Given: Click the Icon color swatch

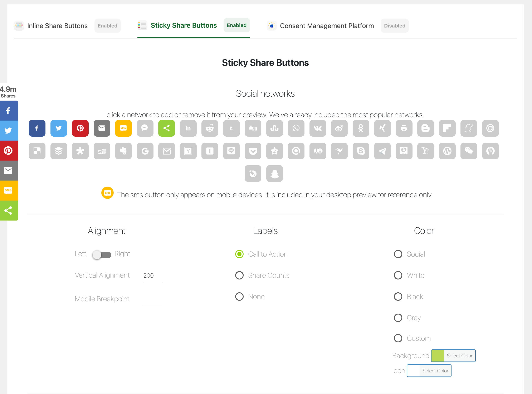Looking at the screenshot, I should click(x=413, y=371).
